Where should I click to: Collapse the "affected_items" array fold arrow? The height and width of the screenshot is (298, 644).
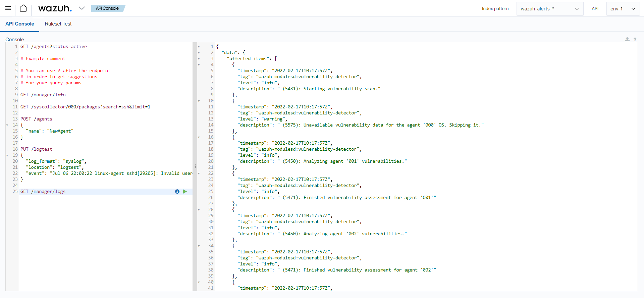tap(199, 59)
